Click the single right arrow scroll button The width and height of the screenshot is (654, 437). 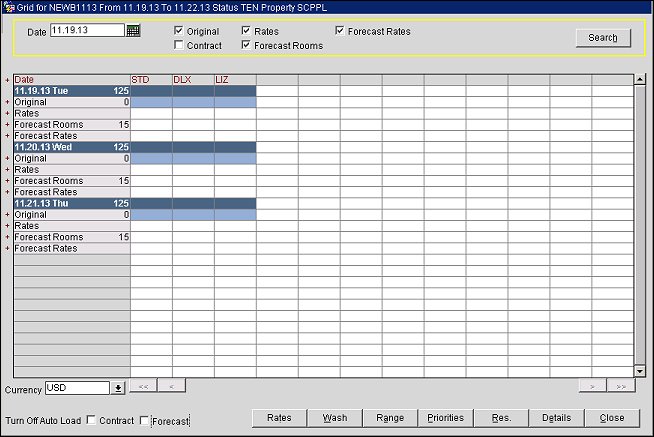(593, 385)
